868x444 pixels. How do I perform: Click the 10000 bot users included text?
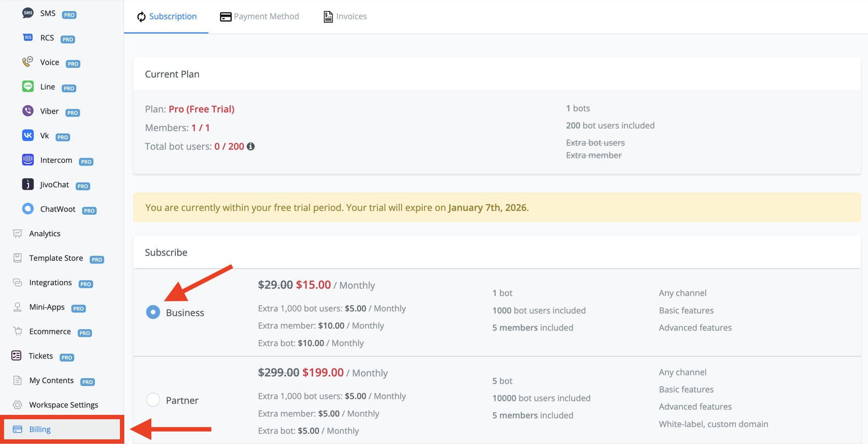542,398
